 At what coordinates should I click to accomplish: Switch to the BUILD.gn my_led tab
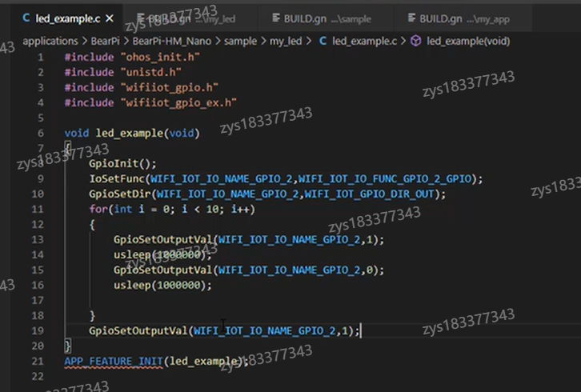184,18
